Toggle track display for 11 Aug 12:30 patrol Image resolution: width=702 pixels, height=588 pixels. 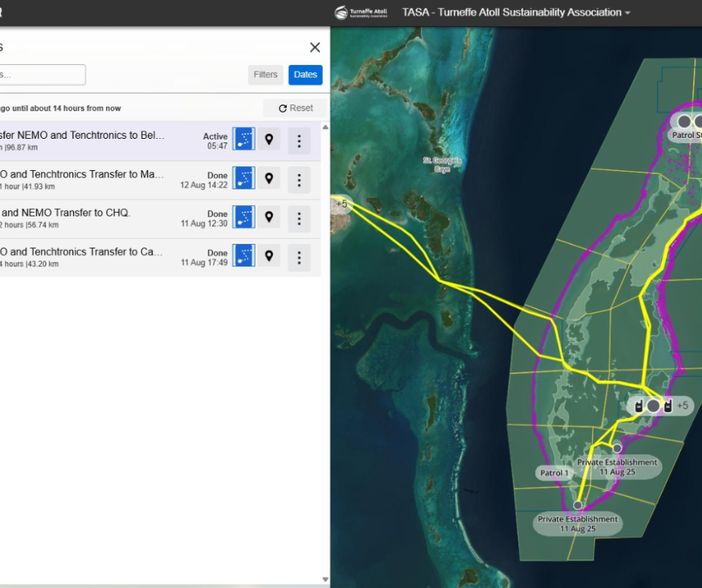coord(243,217)
